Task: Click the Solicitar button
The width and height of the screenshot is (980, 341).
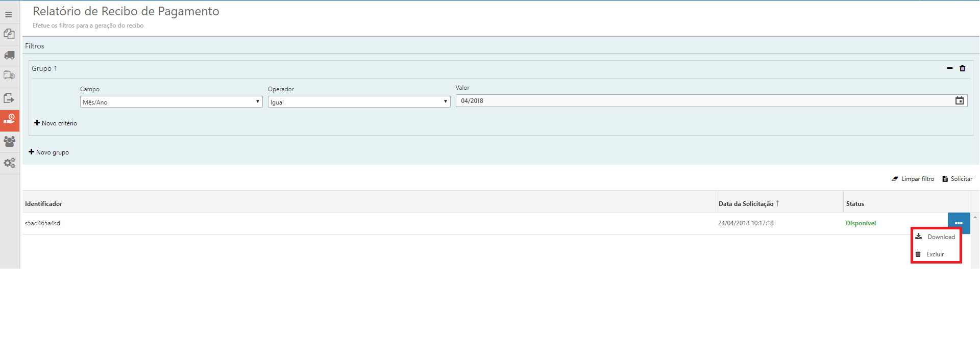Action: coord(957,179)
